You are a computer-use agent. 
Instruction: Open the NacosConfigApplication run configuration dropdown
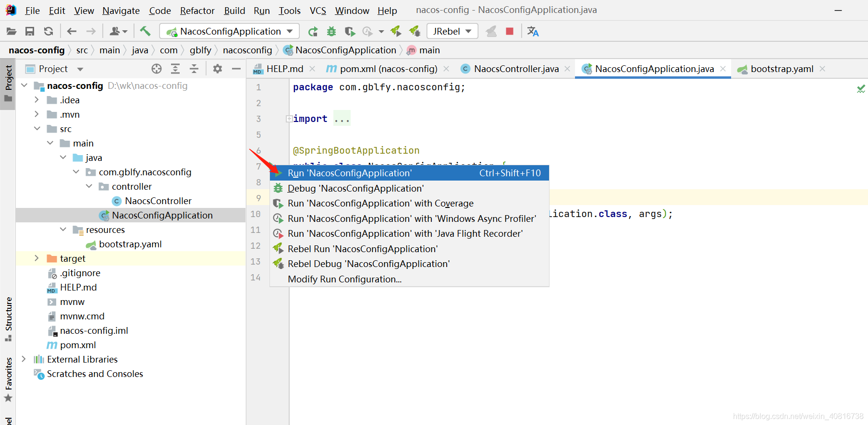(230, 32)
